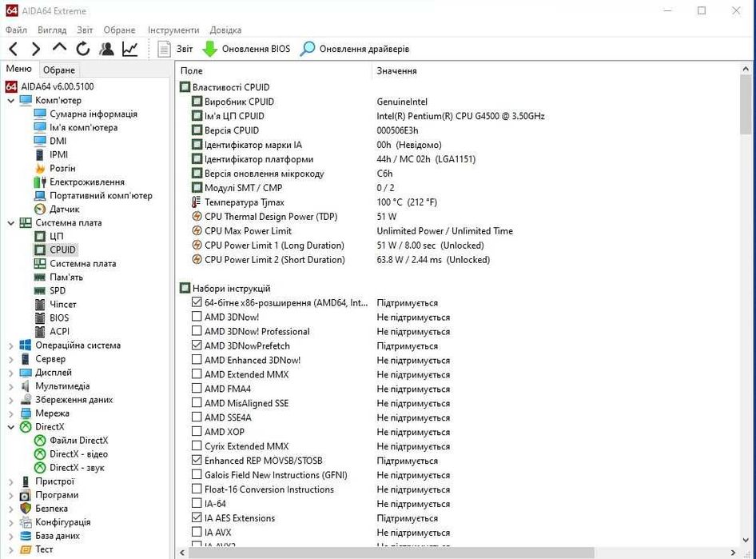Open the ACPI tree entry icon
The image size is (756, 559).
click(x=40, y=331)
